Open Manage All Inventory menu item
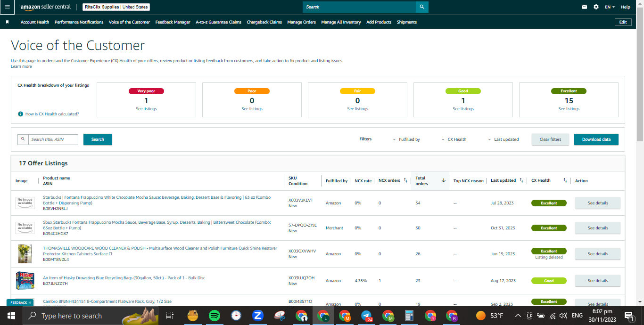 341,22
